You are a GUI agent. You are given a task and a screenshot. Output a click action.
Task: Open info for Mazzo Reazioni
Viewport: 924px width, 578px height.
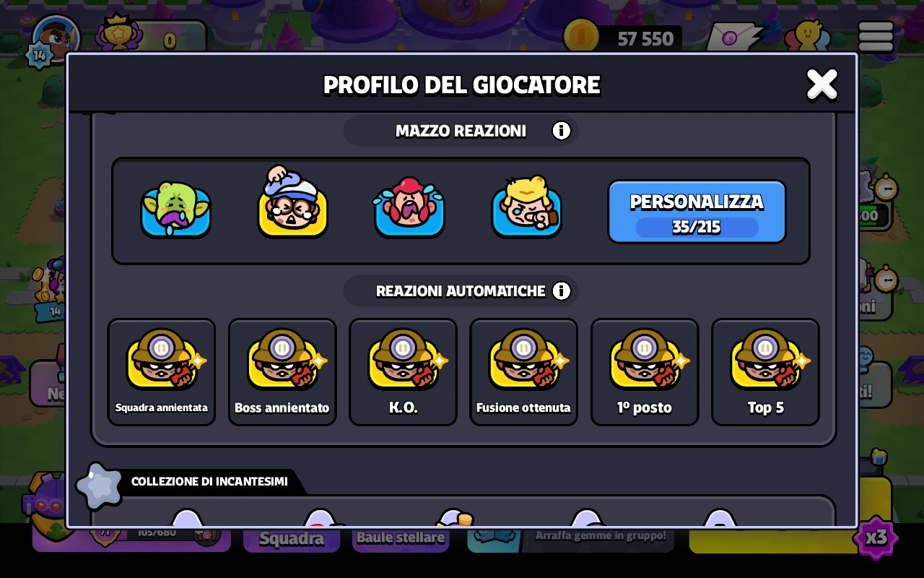[x=561, y=131]
